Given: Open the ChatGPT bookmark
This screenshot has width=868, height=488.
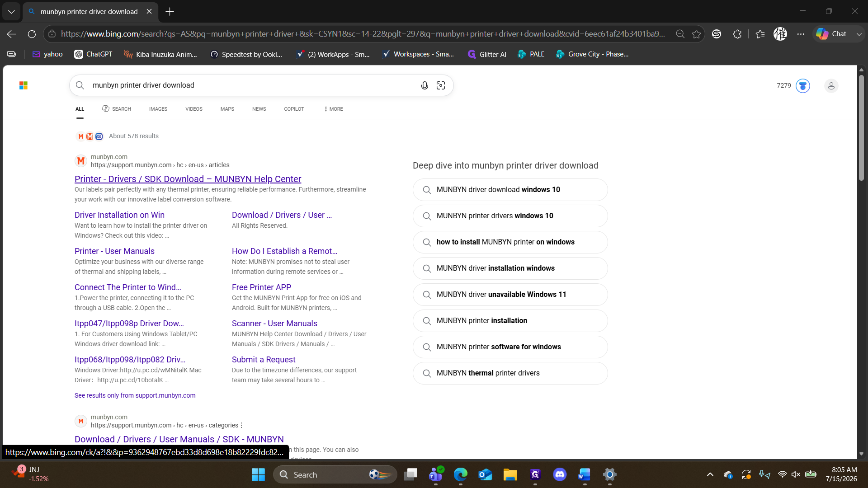Looking at the screenshot, I should point(93,54).
